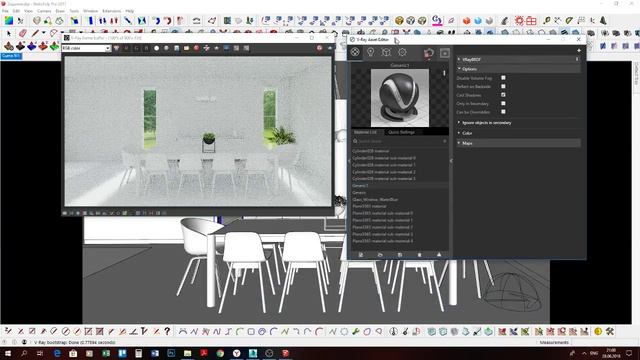Expand Maps section
Image resolution: width=640 pixels, height=360 pixels.
tap(459, 143)
